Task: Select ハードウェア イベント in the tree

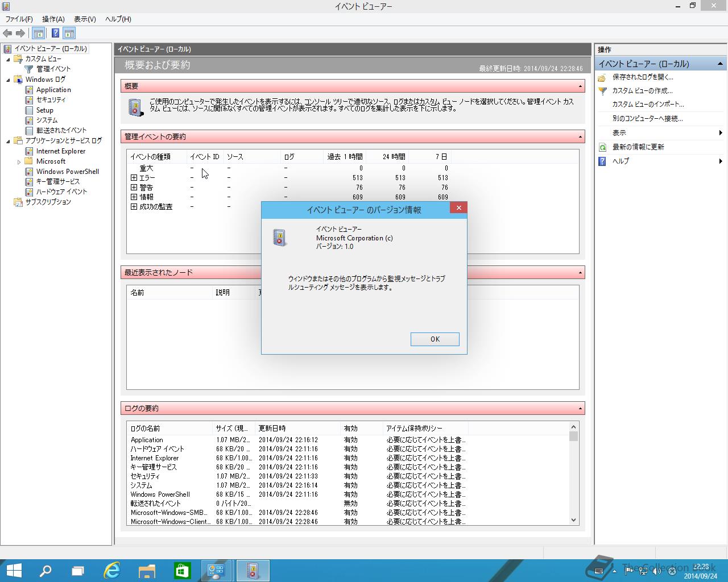Action: (x=62, y=192)
